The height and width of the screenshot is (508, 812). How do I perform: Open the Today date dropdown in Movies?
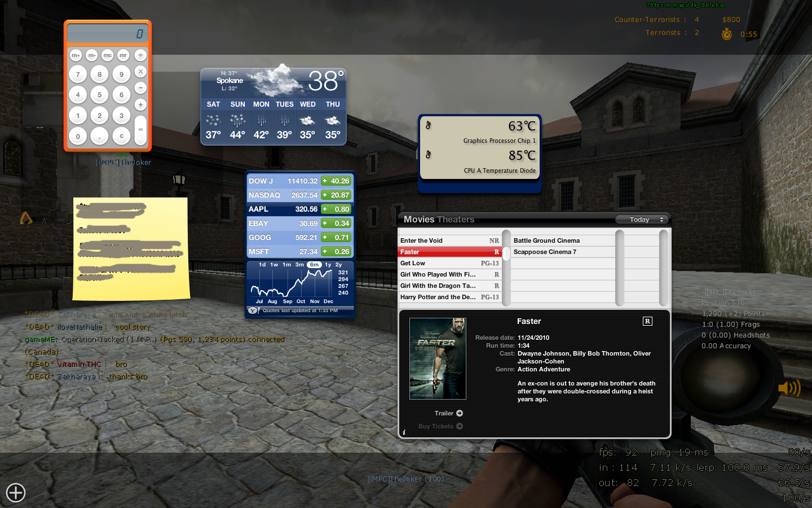642,220
